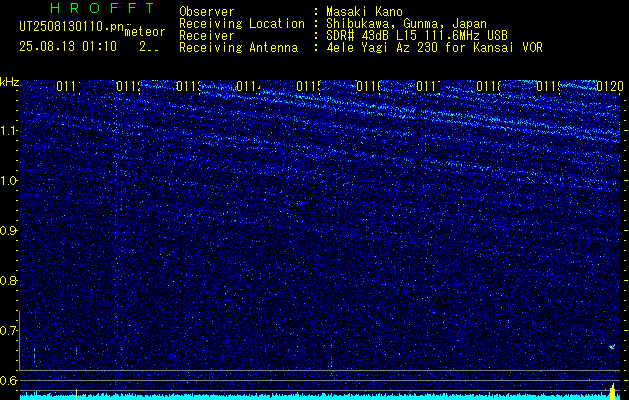Select the observer name Masaki Kano
The image size is (629, 400).
[x=364, y=12]
